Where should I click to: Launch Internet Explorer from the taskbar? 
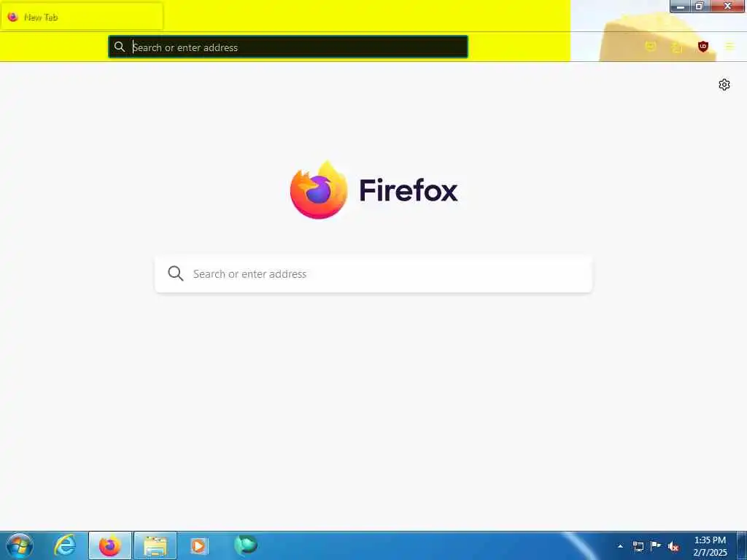click(65, 545)
